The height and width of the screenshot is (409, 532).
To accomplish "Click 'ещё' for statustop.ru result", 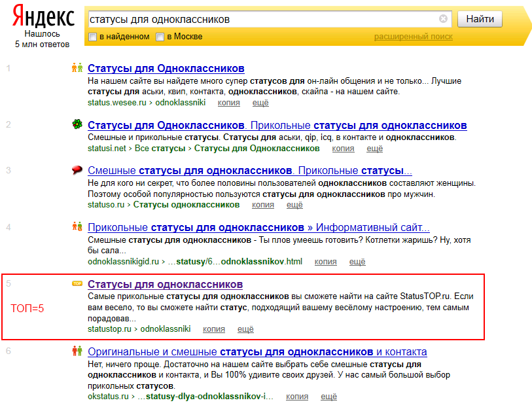I will 245,329.
